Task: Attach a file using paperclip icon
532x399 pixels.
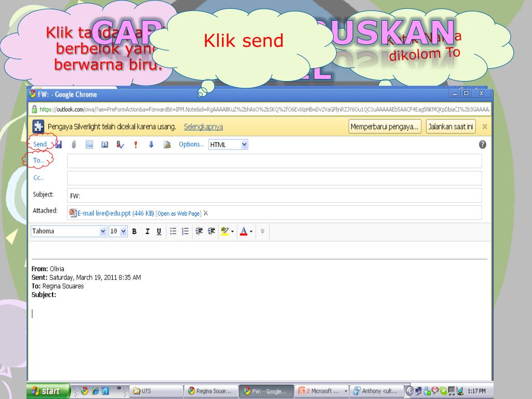Action: [x=74, y=144]
